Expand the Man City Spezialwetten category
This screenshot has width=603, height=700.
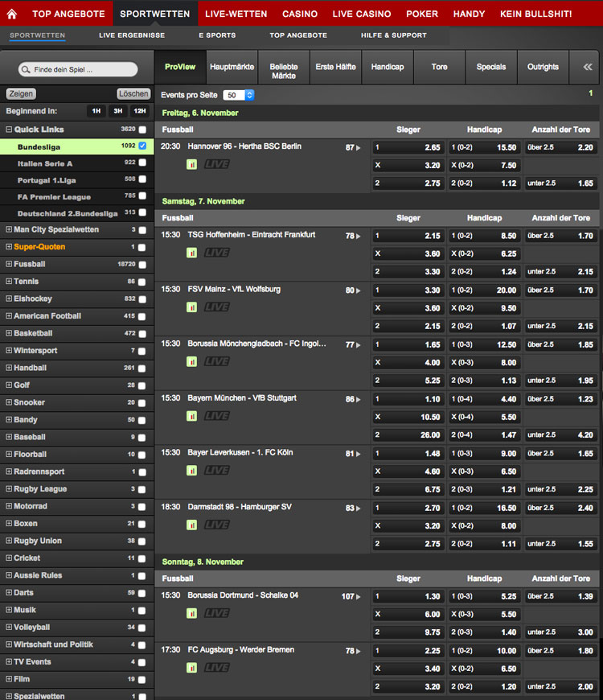pyautogui.click(x=9, y=229)
